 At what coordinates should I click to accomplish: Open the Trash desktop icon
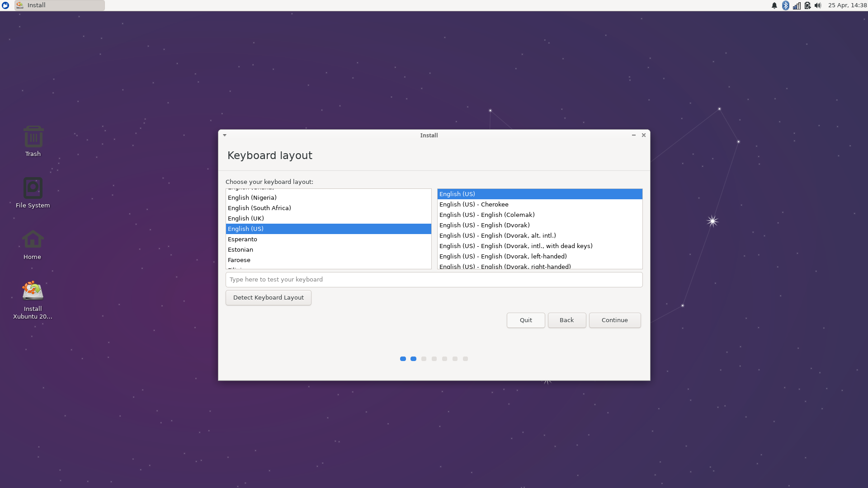pyautogui.click(x=33, y=141)
